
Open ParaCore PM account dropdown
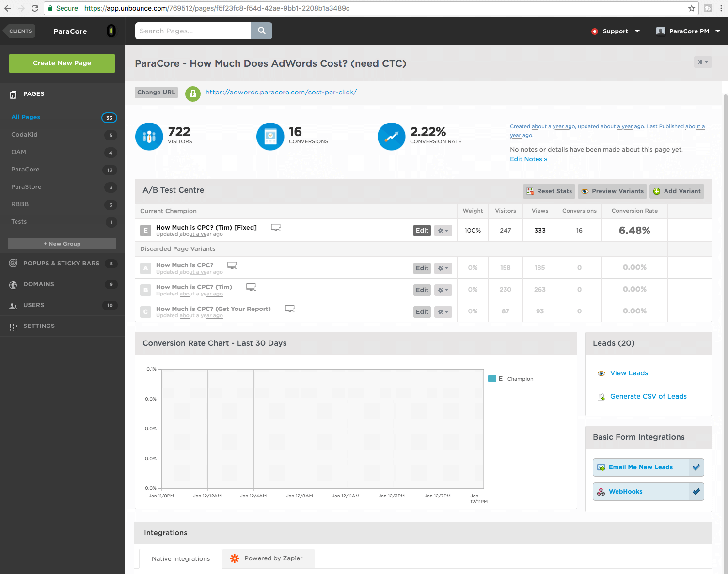coord(687,31)
